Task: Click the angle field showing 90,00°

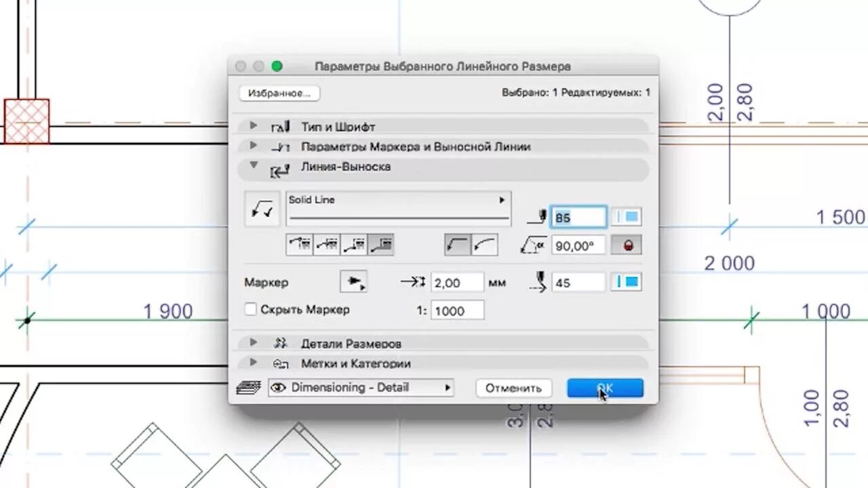Action: point(578,245)
